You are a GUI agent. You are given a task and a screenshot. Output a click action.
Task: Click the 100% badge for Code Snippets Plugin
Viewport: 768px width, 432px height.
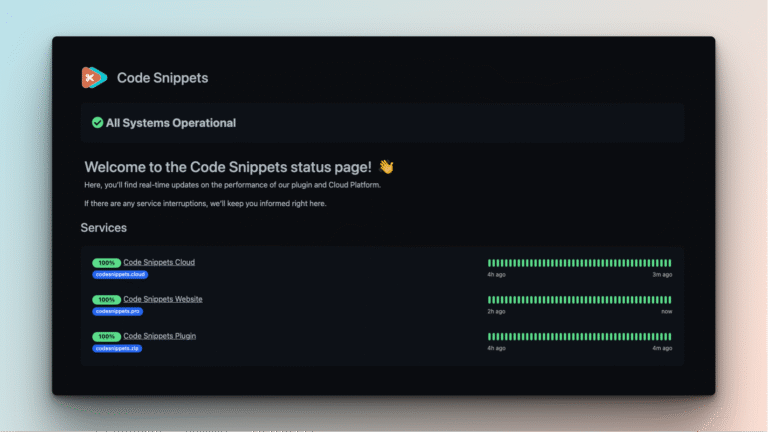(x=106, y=336)
